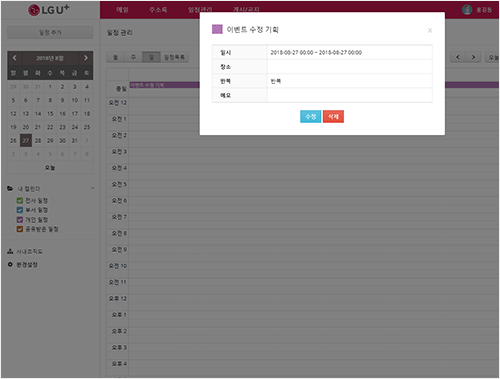500x379 pixels.
Task: Open the 메일 menu item
Action: click(x=122, y=10)
